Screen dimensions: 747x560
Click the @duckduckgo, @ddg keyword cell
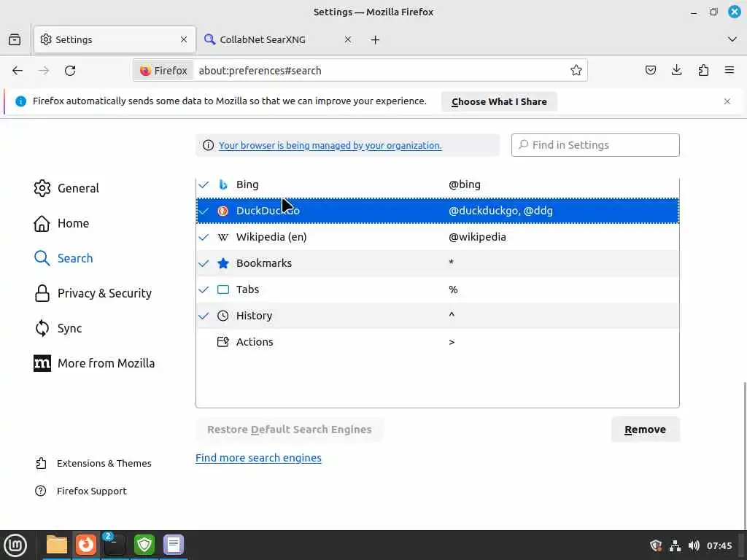click(500, 211)
